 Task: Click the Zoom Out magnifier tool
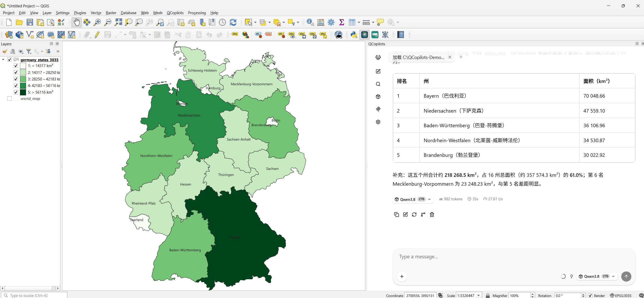108,22
